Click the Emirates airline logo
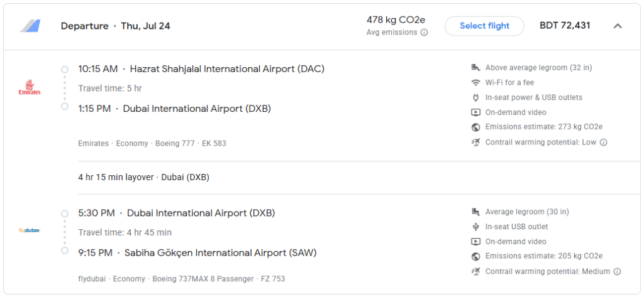Image resolution: width=644 pixels, height=297 pixels. pyautogui.click(x=30, y=87)
